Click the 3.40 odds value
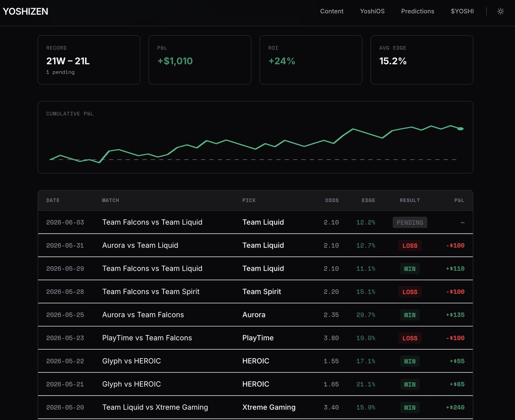Image resolution: width=515 pixels, height=420 pixels. click(x=331, y=408)
